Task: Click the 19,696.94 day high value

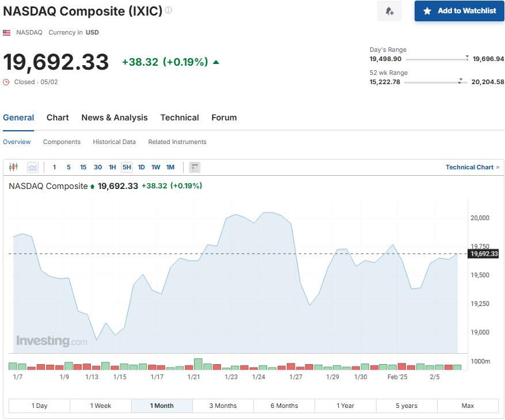Action: click(x=488, y=59)
